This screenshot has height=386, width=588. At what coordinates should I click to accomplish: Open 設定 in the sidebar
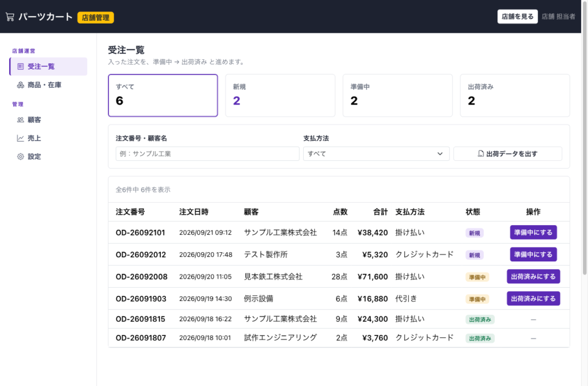click(x=48, y=156)
